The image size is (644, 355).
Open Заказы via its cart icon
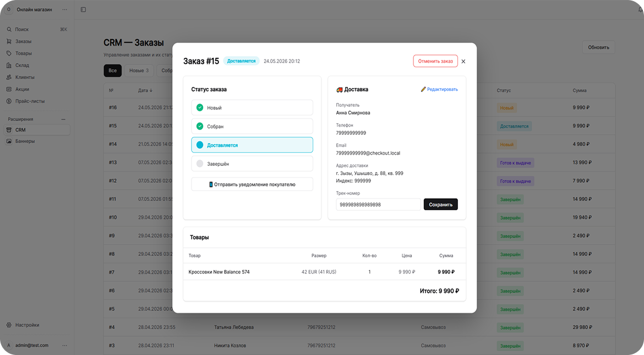click(9, 41)
